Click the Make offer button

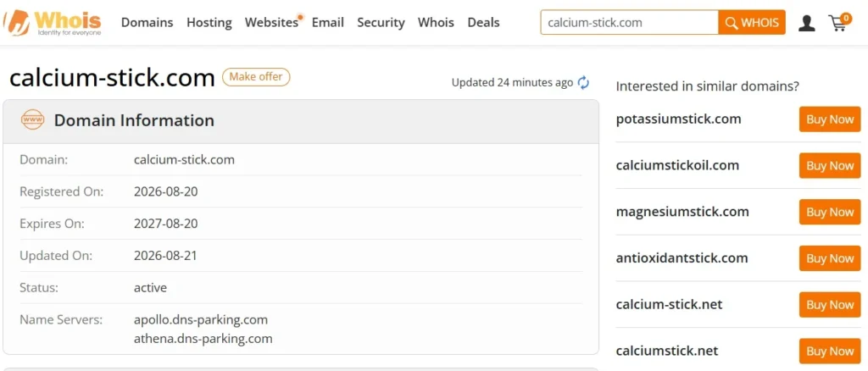pyautogui.click(x=256, y=77)
